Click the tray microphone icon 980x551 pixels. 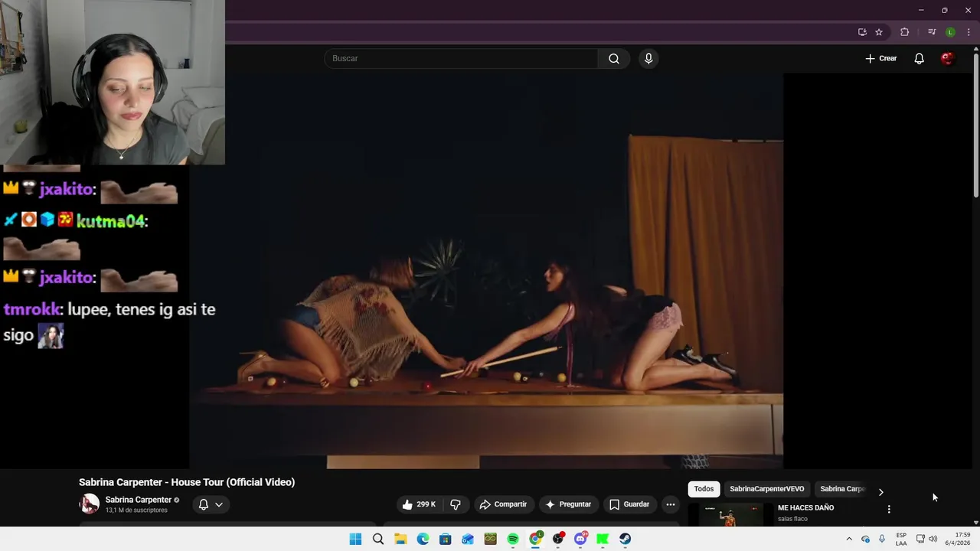(882, 539)
